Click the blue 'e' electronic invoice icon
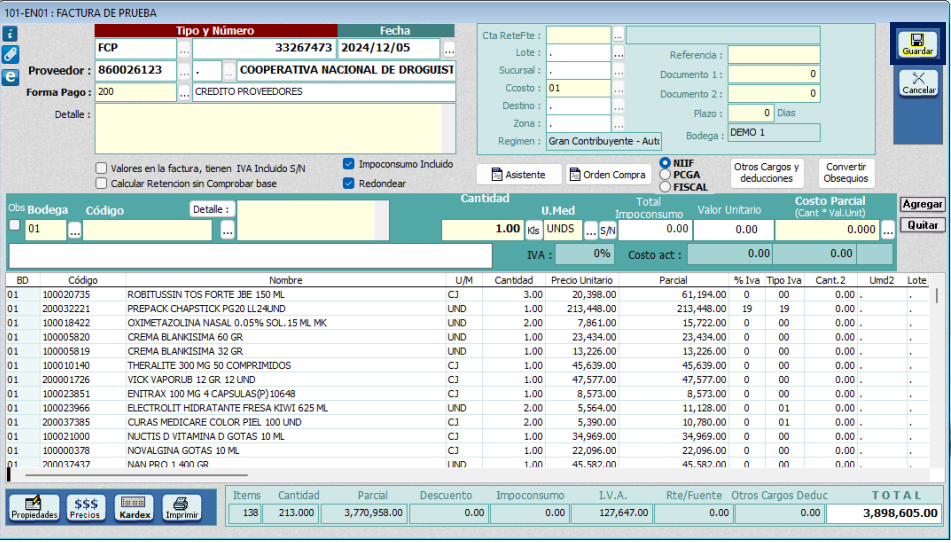 (x=10, y=77)
